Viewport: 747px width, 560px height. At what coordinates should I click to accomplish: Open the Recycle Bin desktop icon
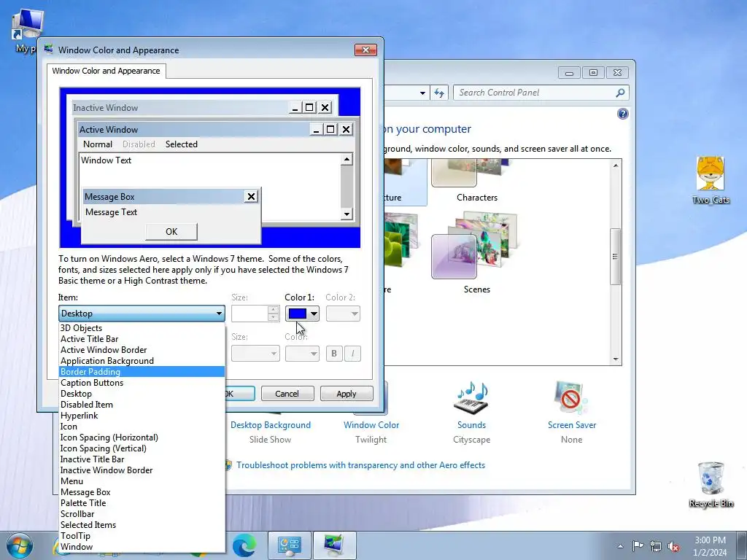click(711, 485)
